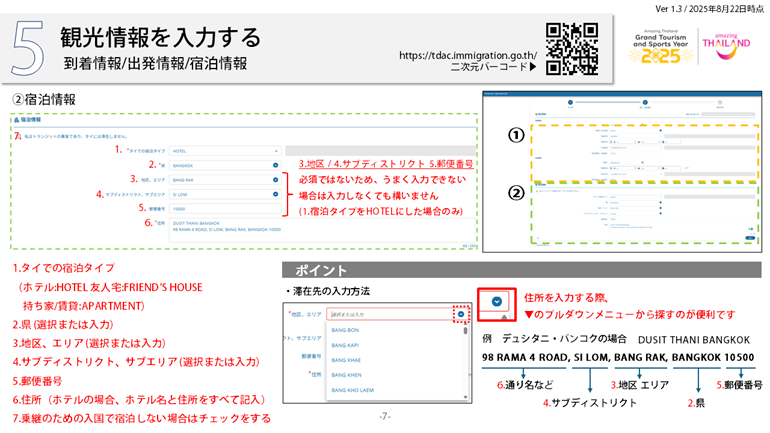Click the 4.サブディストリクト label under the address

point(590,403)
